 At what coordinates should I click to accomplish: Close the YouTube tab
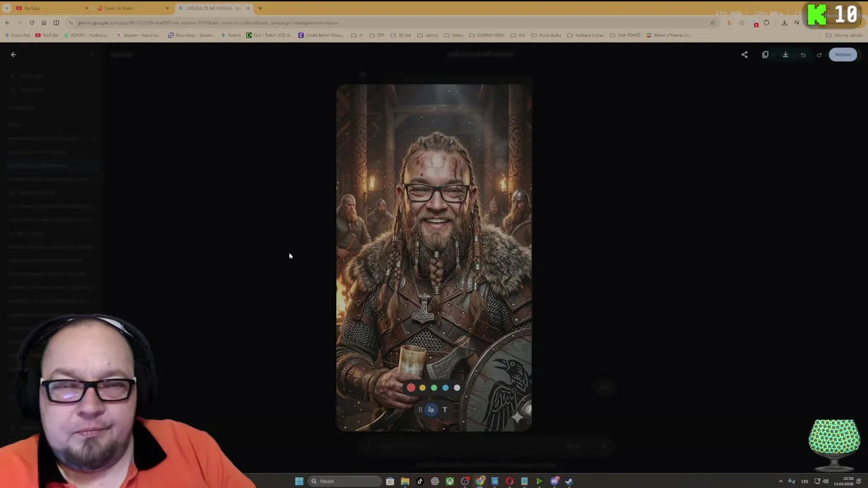tap(86, 8)
